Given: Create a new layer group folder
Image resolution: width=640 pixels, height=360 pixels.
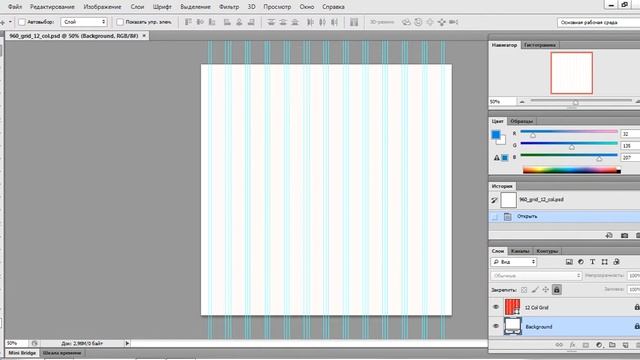Looking at the screenshot, I should coord(612,345).
